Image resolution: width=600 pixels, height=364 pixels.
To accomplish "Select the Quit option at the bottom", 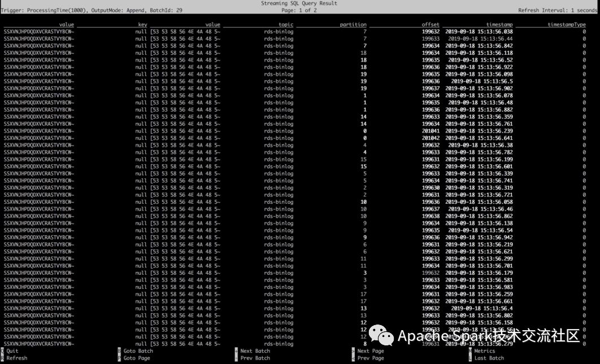I will pos(12,350).
